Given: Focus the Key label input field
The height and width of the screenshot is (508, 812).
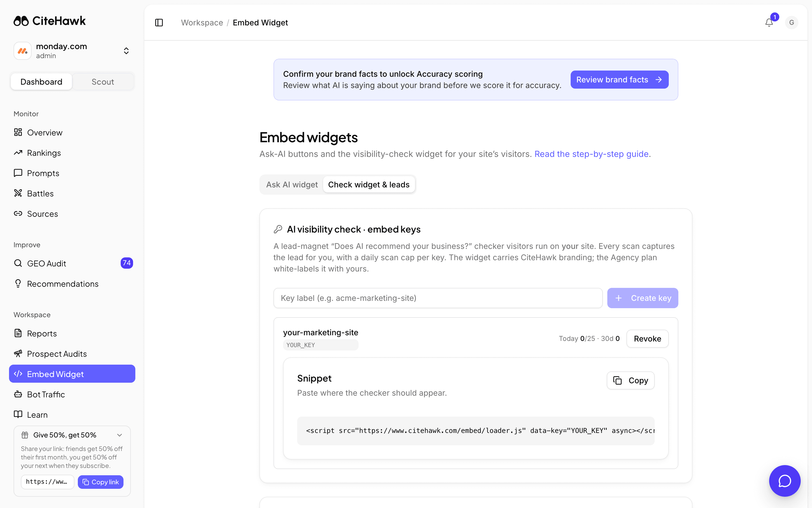Looking at the screenshot, I should pyautogui.click(x=438, y=298).
